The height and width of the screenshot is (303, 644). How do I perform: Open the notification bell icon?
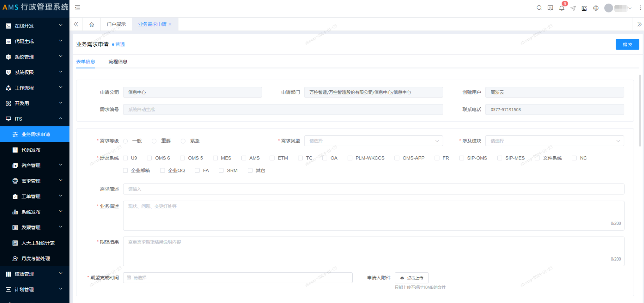pyautogui.click(x=562, y=8)
